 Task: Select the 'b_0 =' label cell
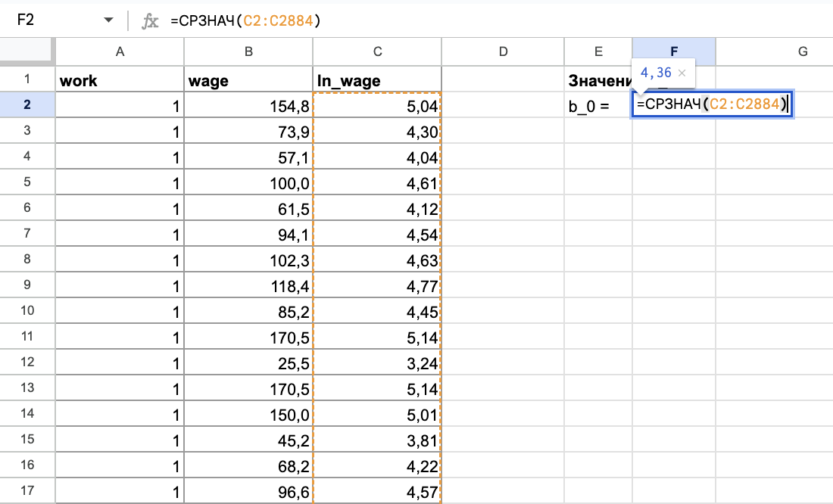tap(597, 106)
